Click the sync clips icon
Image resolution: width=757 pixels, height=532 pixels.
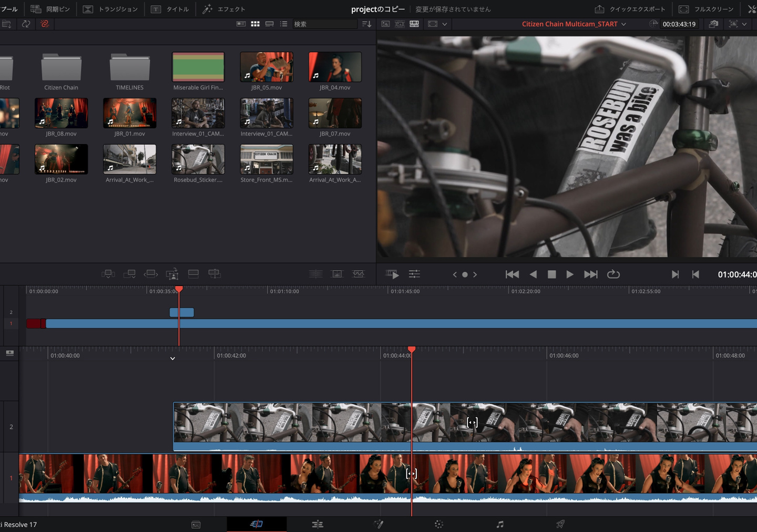point(26,24)
